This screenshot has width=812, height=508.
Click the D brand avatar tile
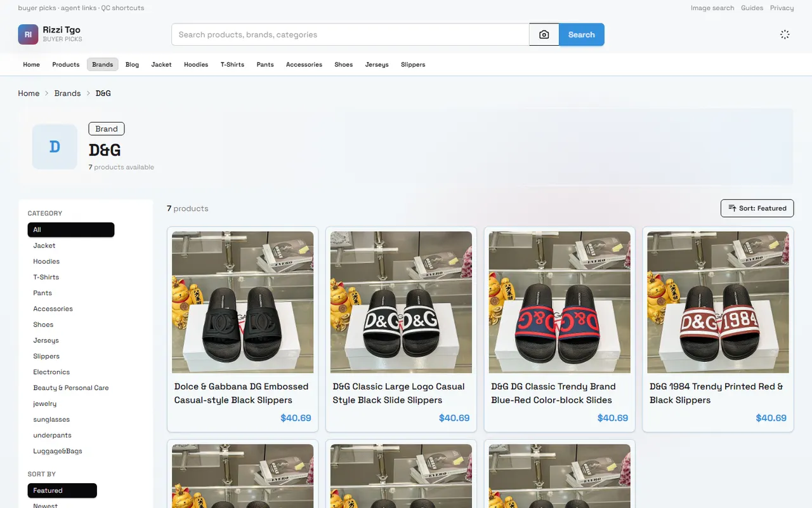click(55, 147)
